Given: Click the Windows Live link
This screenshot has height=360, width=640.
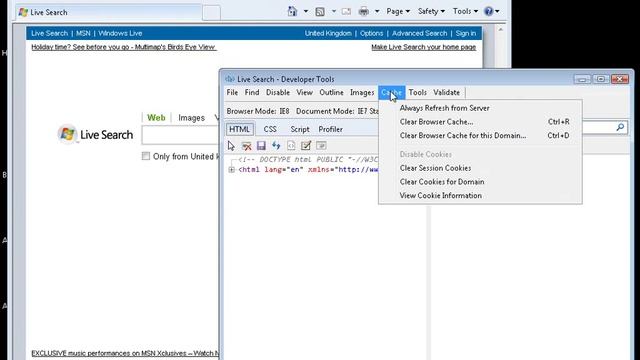Looking at the screenshot, I should click(x=120, y=33).
